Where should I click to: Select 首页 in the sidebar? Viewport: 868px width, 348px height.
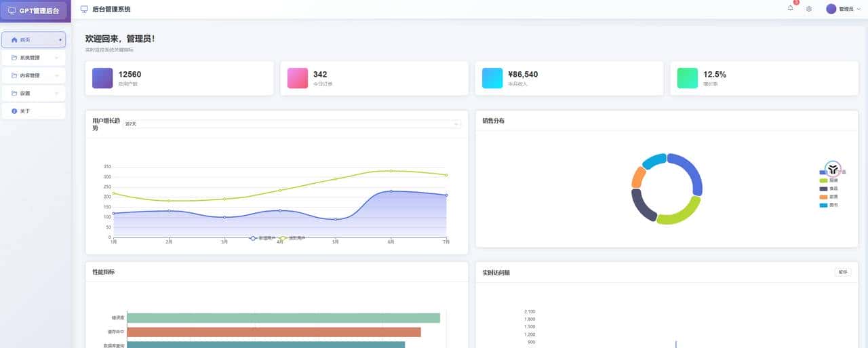(34, 40)
